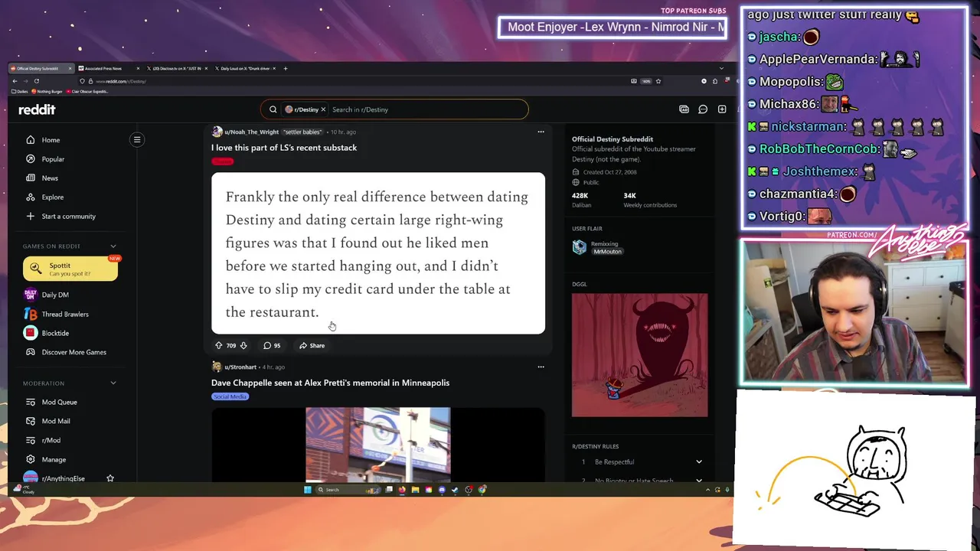Open the Dave Chappelle memorial post title

click(330, 383)
